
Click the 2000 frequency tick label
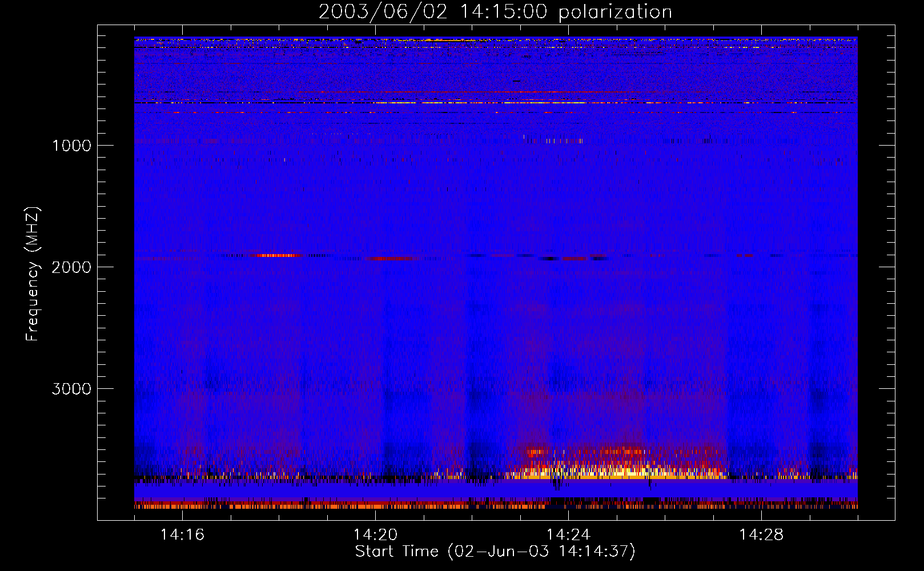71,267
